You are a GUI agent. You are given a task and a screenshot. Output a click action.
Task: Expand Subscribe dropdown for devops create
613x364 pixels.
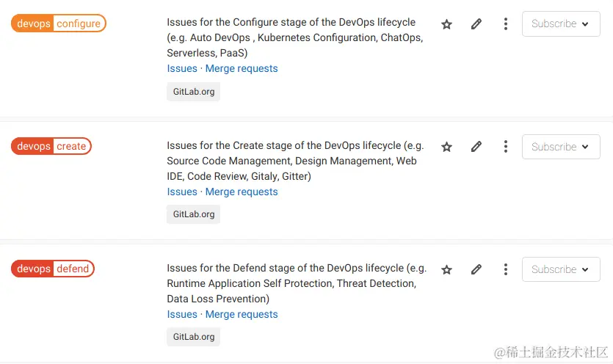[x=561, y=147]
